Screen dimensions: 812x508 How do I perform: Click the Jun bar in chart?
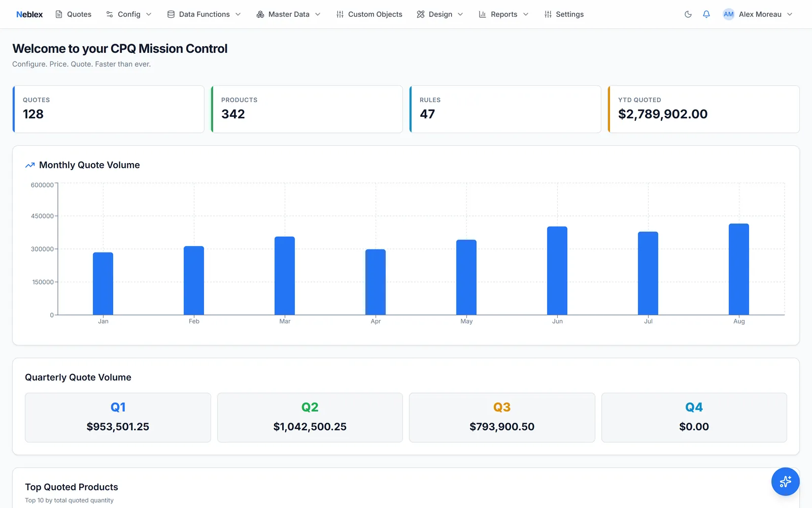[x=557, y=271]
